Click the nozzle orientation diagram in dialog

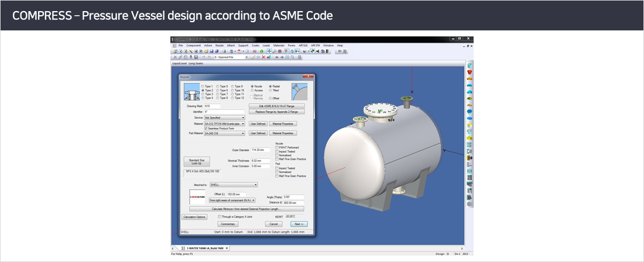tap(299, 92)
